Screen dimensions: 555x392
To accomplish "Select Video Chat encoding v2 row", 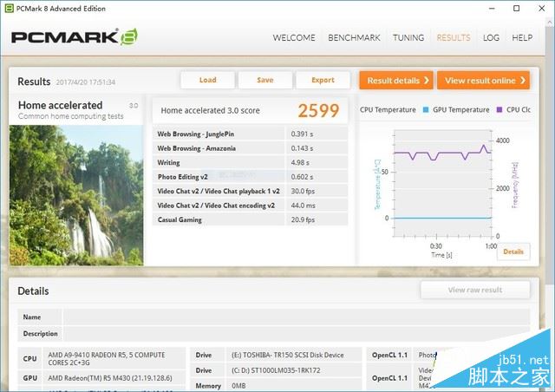I will coord(251,206).
